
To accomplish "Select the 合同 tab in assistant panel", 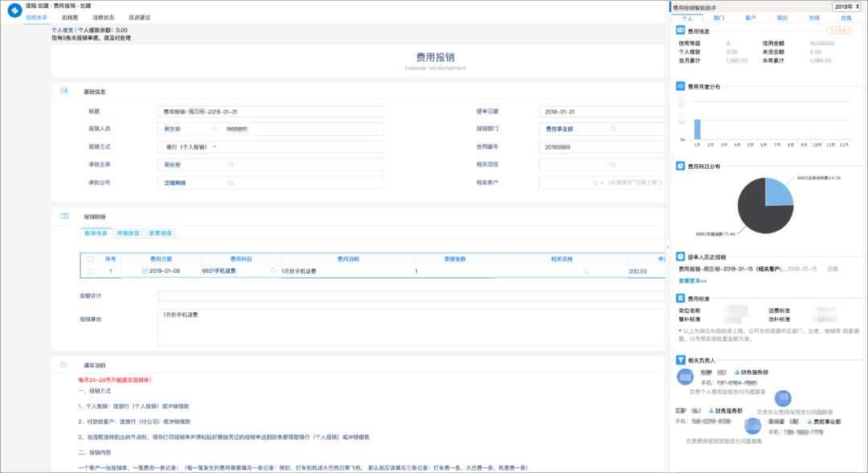I will pyautogui.click(x=813, y=19).
